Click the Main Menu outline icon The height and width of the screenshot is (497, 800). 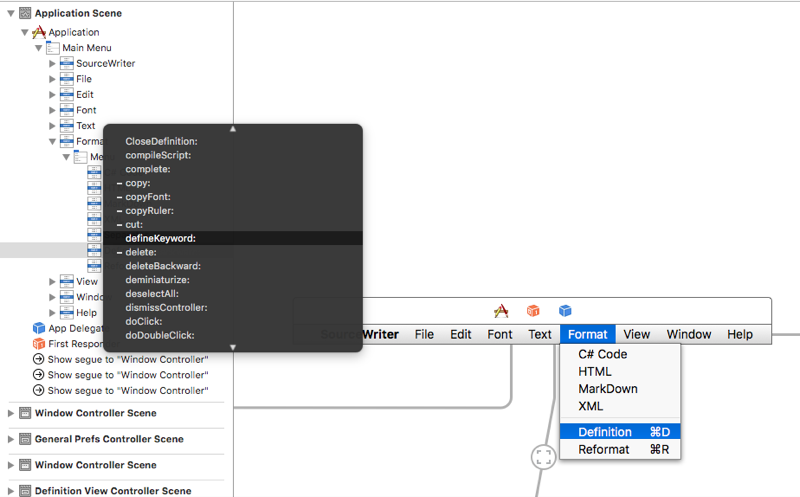53,48
